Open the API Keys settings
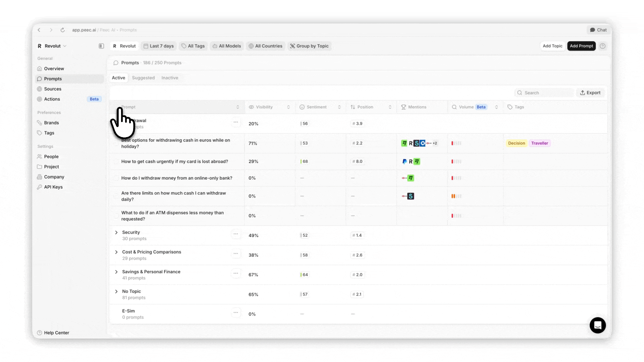644x362 pixels. (53, 187)
